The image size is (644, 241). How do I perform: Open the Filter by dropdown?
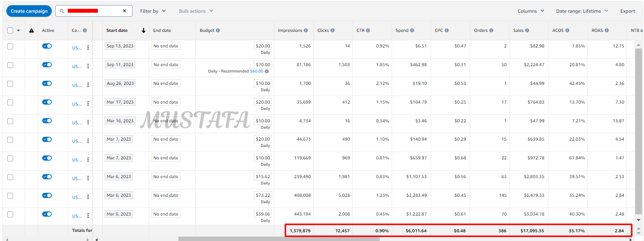point(153,11)
